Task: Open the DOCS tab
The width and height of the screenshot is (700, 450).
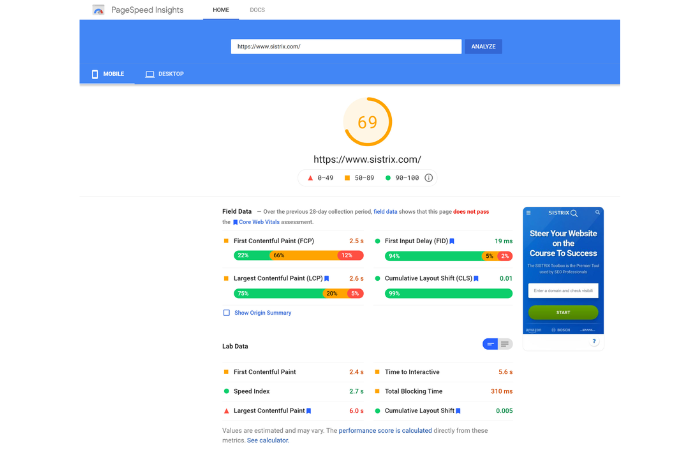Action: [x=257, y=10]
